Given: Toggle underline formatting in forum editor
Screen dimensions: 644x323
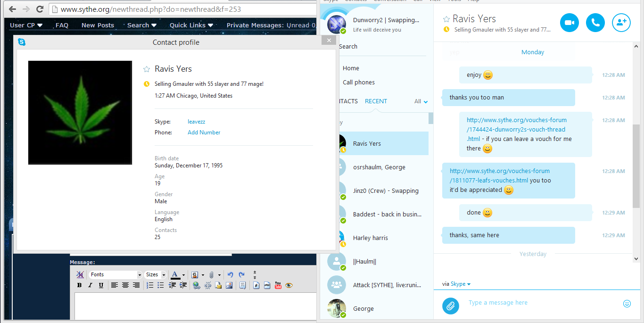Looking at the screenshot, I should (101, 285).
